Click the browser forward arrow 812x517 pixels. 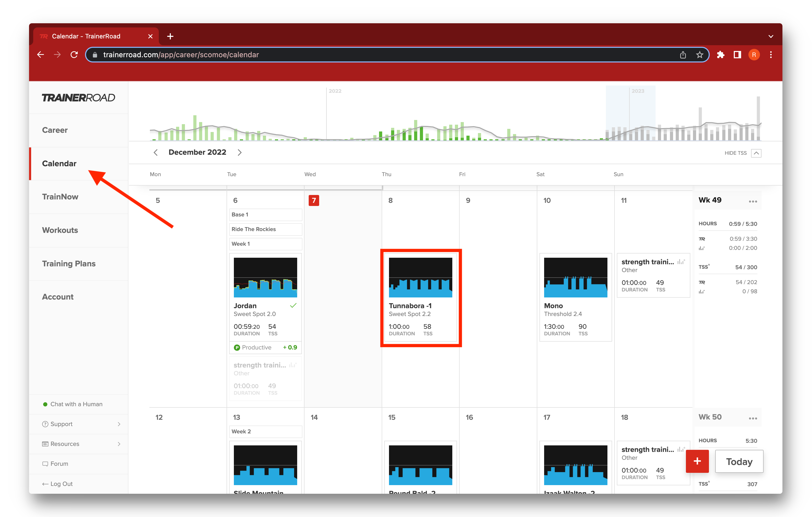pyautogui.click(x=57, y=55)
